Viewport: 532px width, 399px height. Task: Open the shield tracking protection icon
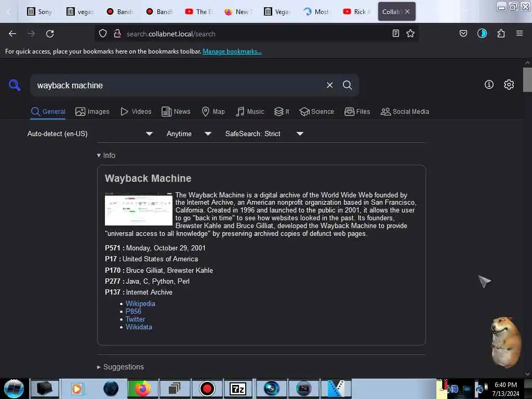coord(103,33)
